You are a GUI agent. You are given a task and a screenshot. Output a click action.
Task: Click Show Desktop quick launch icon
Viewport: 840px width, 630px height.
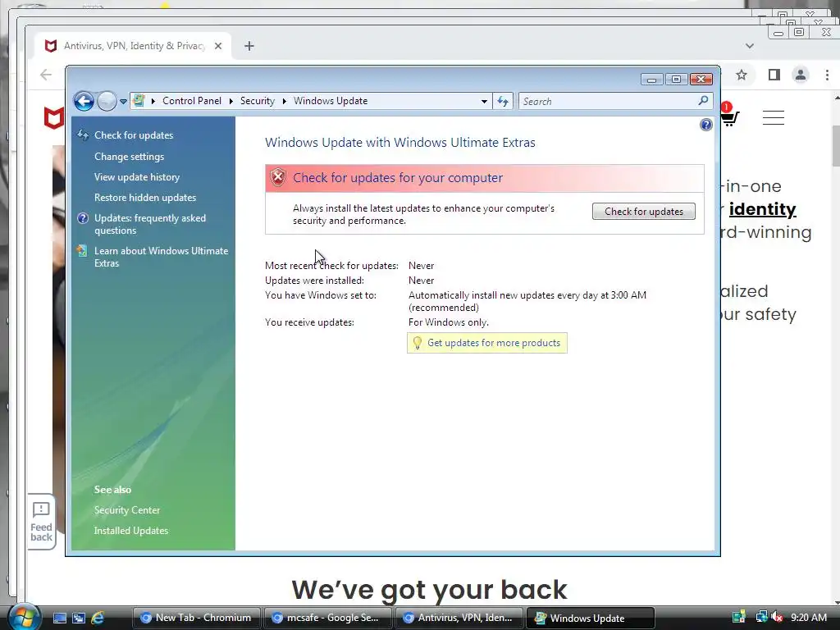(60, 619)
